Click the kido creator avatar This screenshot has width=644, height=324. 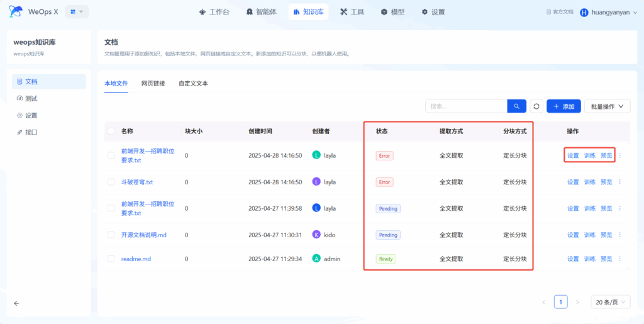[x=316, y=235]
